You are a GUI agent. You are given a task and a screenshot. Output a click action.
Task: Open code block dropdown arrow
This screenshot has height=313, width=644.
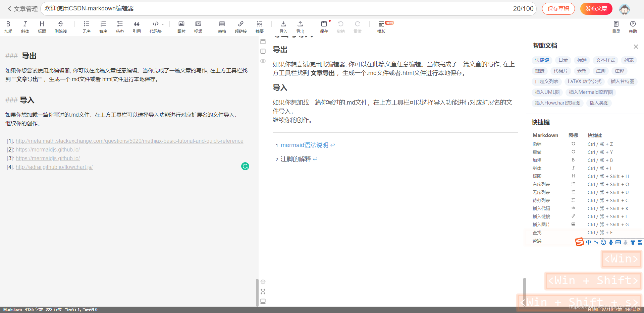click(163, 24)
